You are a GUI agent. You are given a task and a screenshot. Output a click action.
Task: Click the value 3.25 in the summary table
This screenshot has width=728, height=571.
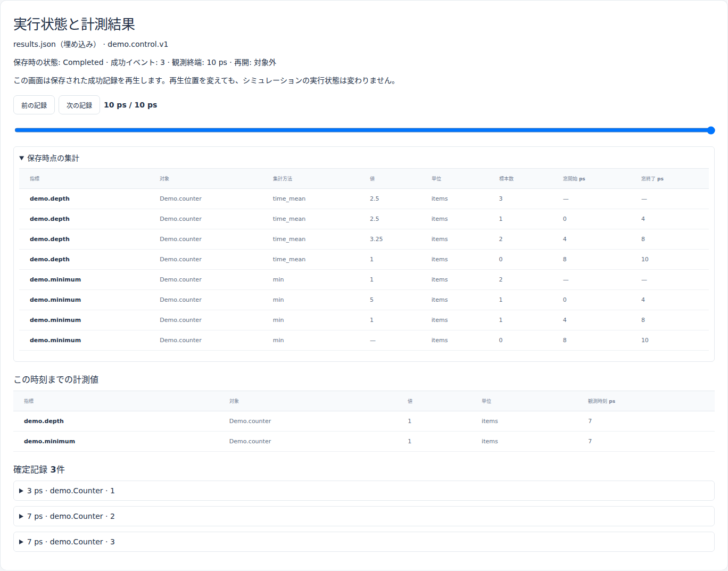click(376, 239)
